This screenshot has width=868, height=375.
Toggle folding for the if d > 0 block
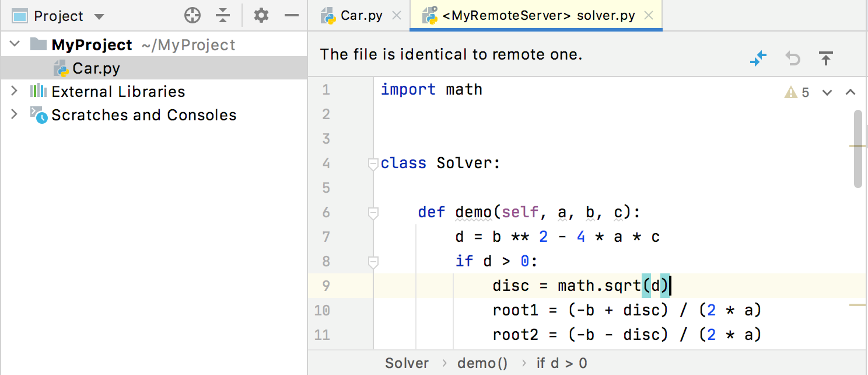point(373,262)
